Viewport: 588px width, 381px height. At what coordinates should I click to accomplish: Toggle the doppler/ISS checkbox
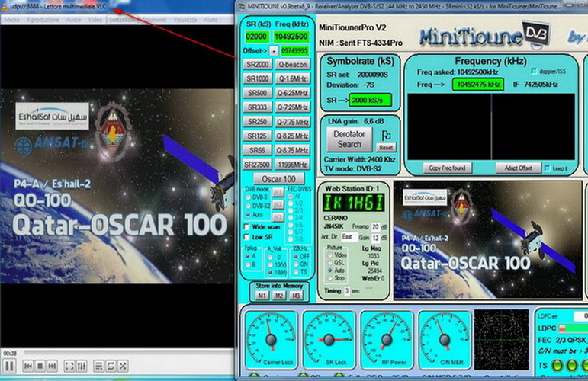pyautogui.click(x=534, y=71)
